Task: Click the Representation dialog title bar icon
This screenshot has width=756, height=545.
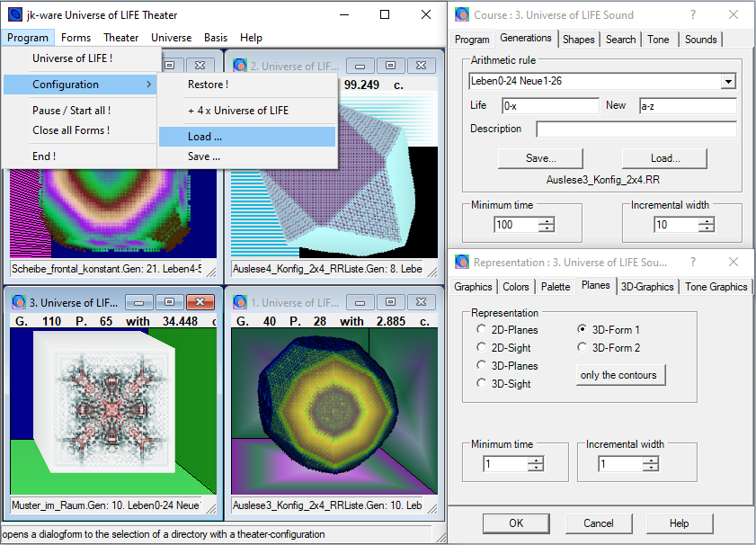Action: point(462,263)
